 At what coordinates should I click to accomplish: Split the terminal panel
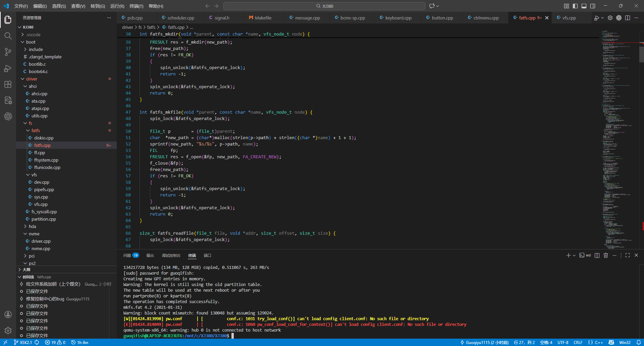[597, 255]
